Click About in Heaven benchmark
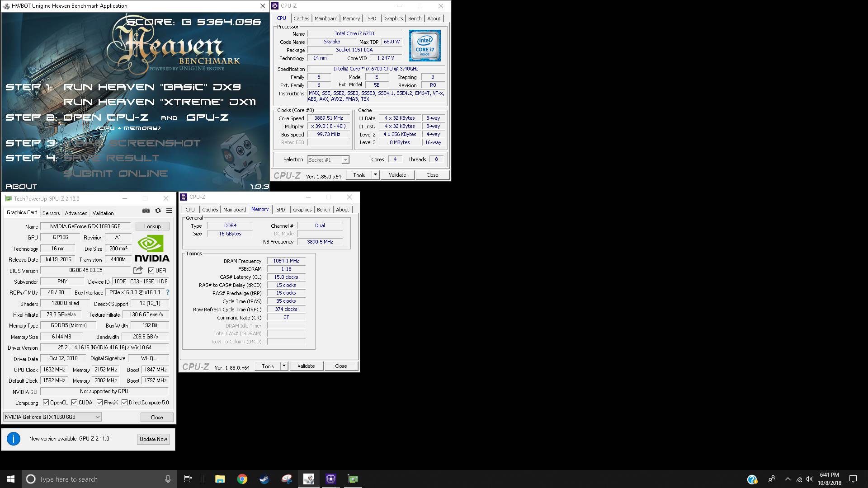The width and height of the screenshot is (868, 488). (x=21, y=186)
